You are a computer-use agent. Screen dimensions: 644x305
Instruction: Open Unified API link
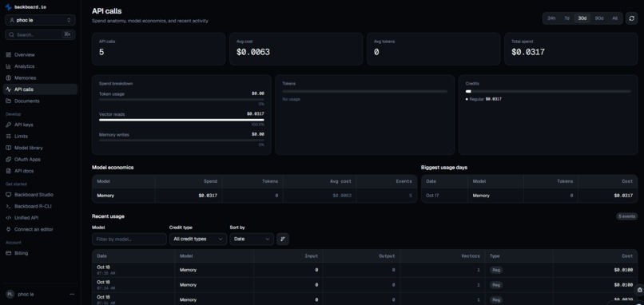[40, 217]
